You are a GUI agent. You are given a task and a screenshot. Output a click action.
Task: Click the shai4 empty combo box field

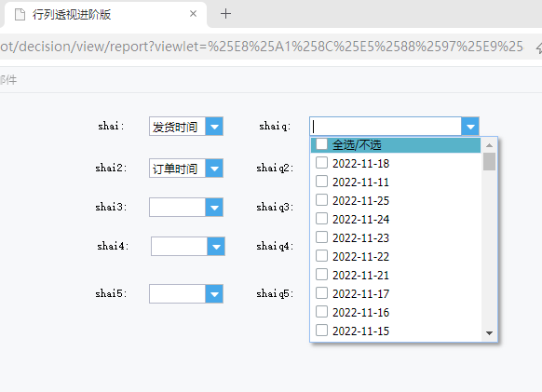click(x=180, y=247)
